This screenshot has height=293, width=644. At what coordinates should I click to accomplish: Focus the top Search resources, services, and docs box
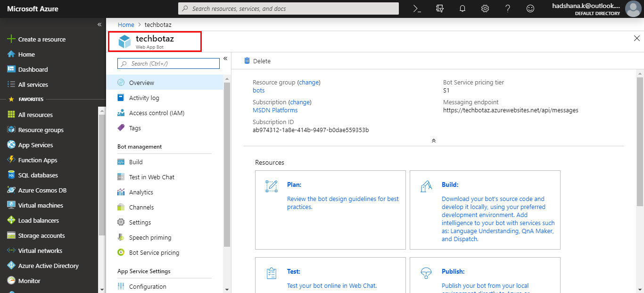[x=289, y=8]
